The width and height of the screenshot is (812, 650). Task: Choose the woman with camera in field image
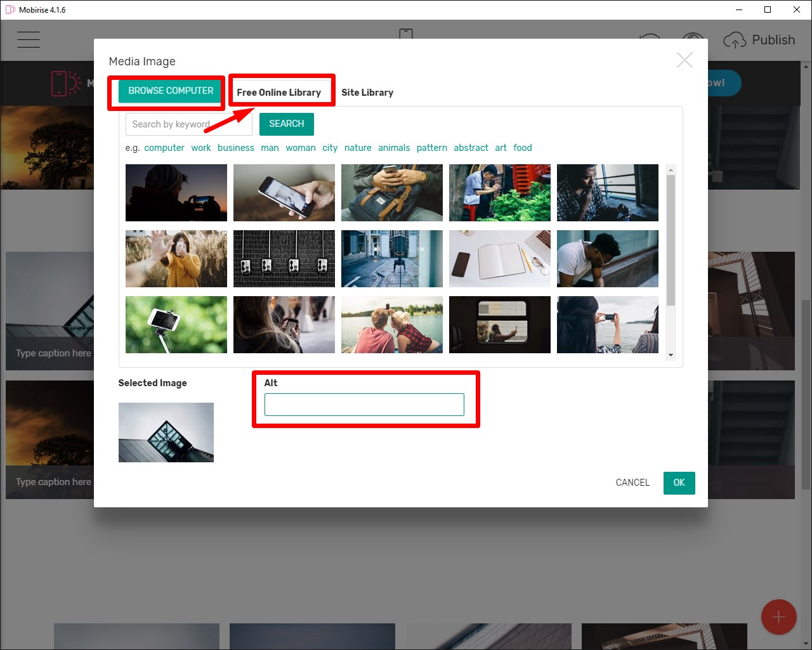click(176, 258)
